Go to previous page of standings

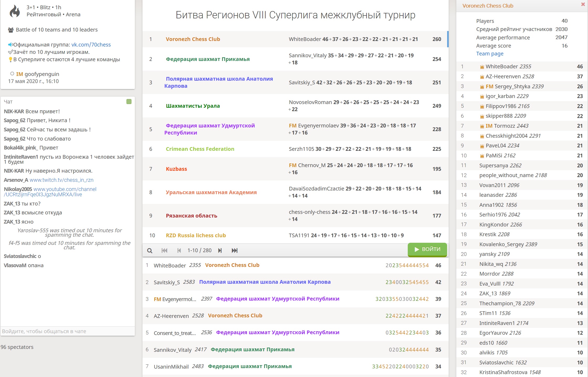click(179, 250)
